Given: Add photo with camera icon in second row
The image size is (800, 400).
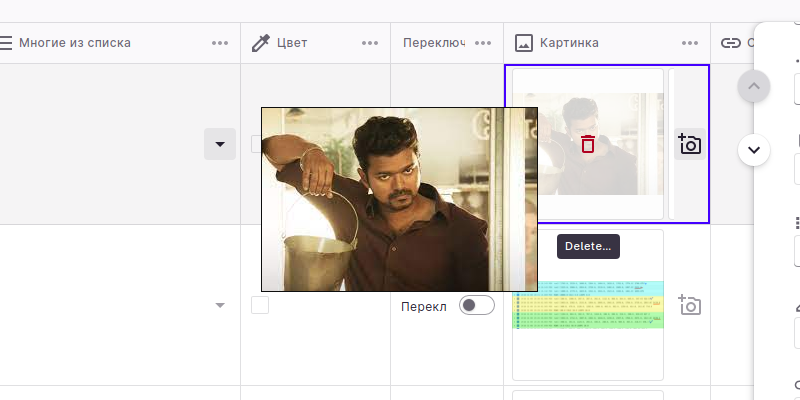Looking at the screenshot, I should 690,305.
